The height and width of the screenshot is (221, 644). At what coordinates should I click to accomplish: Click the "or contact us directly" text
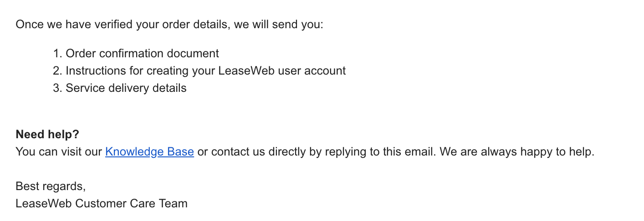252,152
